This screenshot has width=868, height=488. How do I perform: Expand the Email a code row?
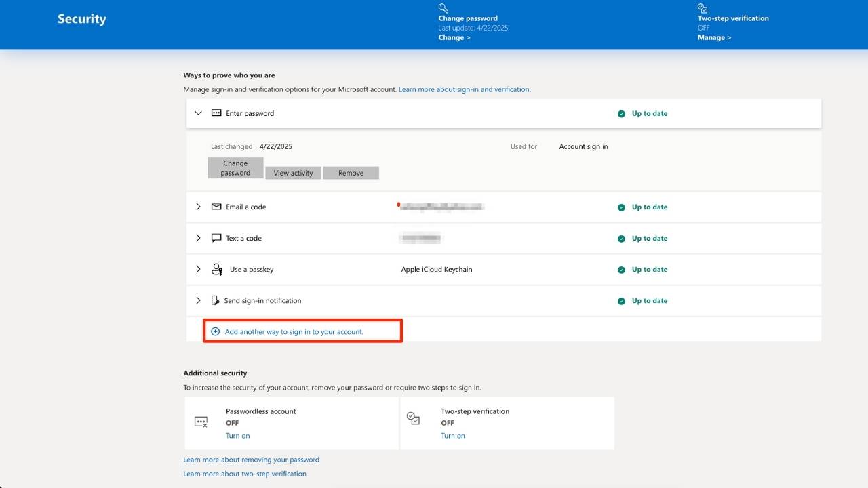[x=198, y=207]
